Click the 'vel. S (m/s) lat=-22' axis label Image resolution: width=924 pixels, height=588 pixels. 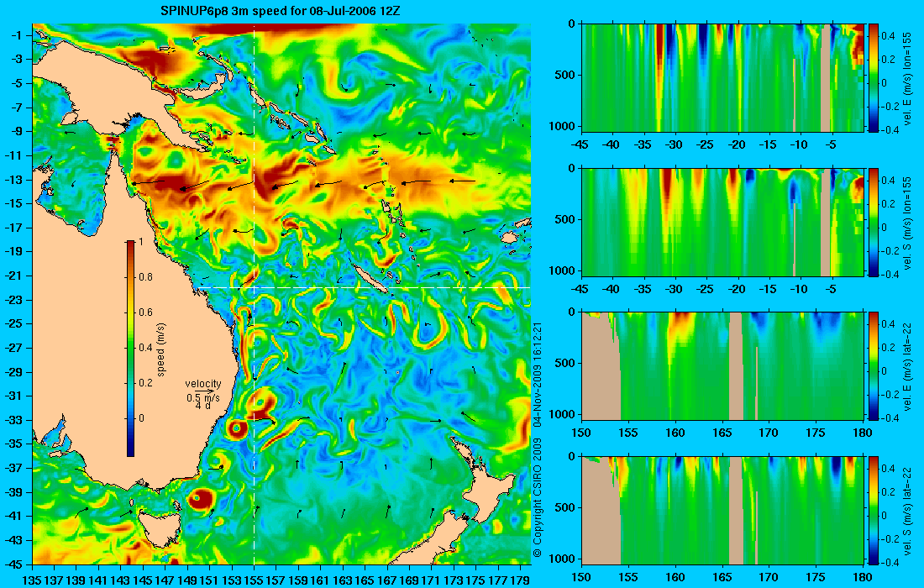[x=908, y=510]
